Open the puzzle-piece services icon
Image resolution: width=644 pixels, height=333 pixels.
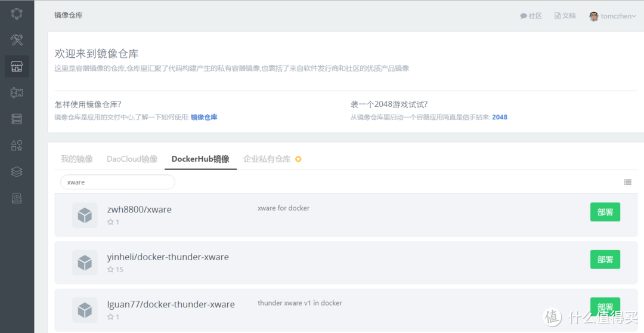click(17, 92)
